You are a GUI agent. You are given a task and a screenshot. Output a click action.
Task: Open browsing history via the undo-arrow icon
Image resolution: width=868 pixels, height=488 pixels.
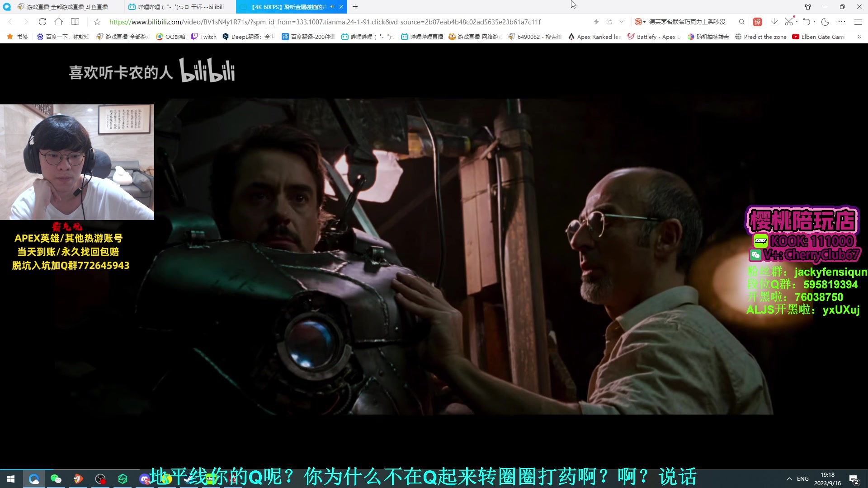[807, 22]
